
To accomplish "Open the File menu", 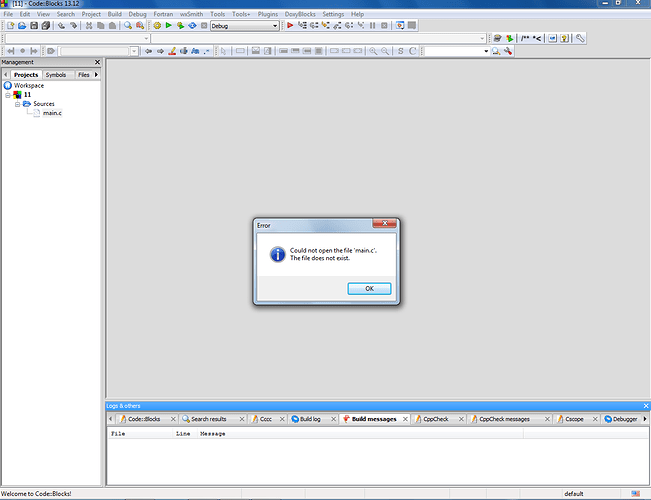I will tap(8, 14).
